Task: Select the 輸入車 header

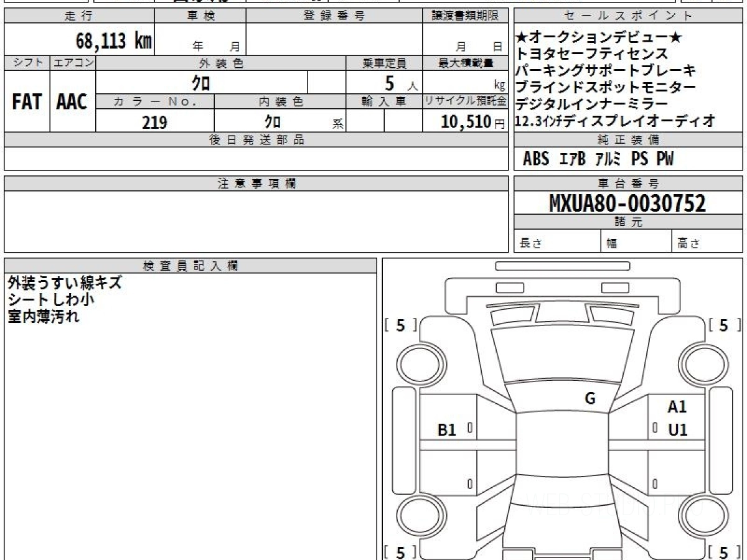Action: [x=384, y=101]
